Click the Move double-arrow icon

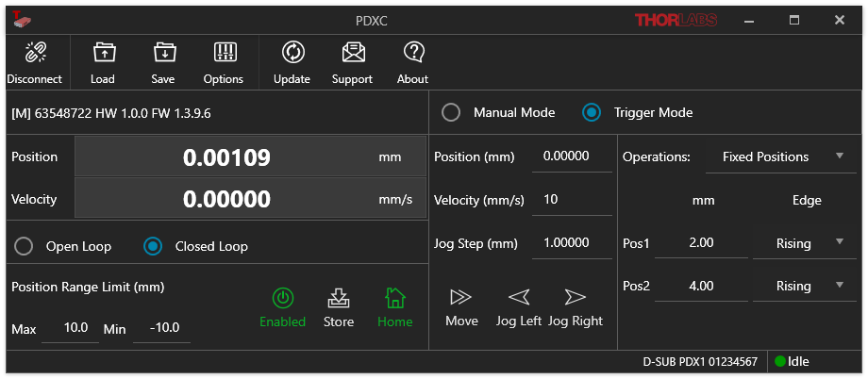point(461,298)
